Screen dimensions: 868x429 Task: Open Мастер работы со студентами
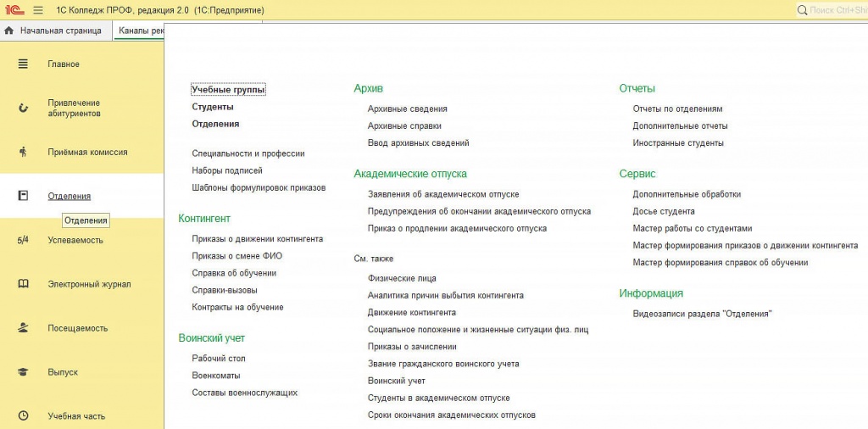[692, 229]
